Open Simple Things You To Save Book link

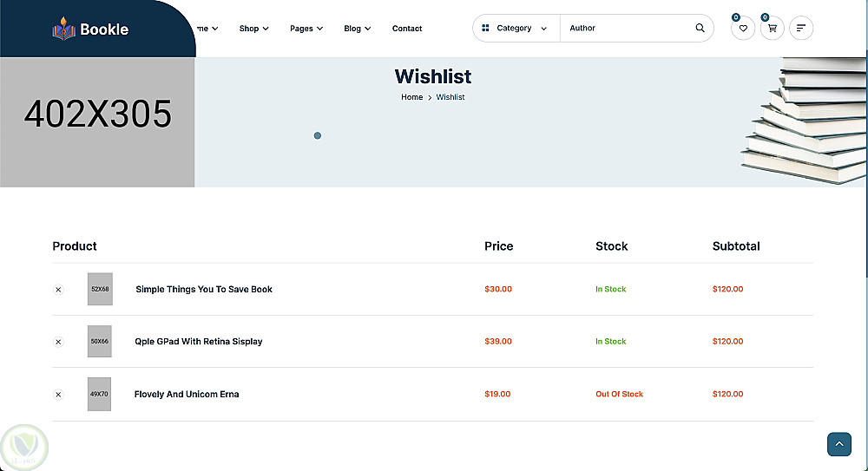pyautogui.click(x=204, y=290)
